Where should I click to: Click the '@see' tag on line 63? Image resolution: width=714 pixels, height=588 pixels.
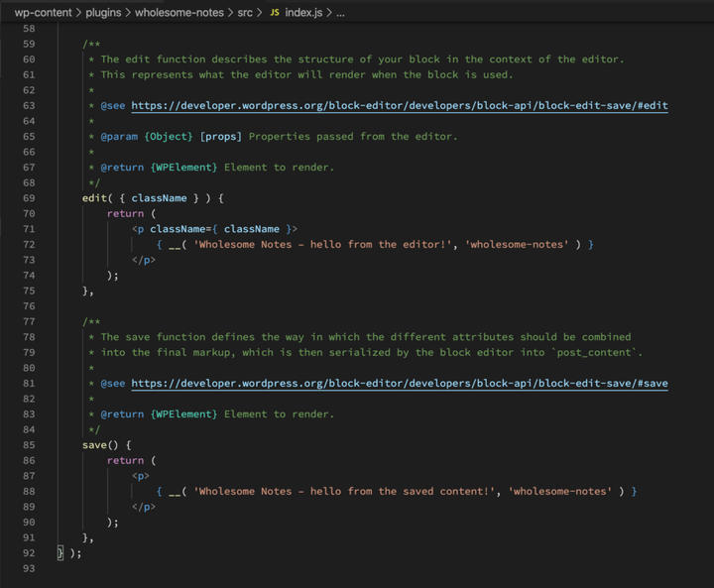[x=113, y=106]
